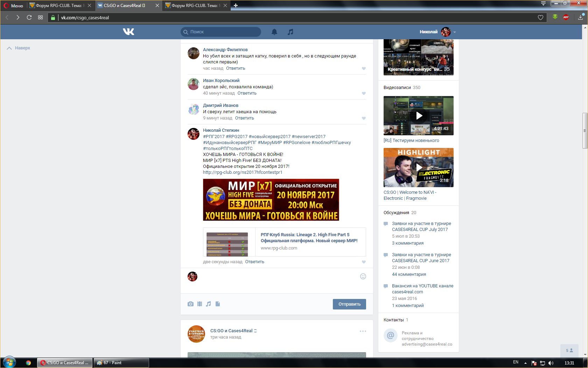Click the VK logo in header
588x368 pixels.
click(x=128, y=32)
